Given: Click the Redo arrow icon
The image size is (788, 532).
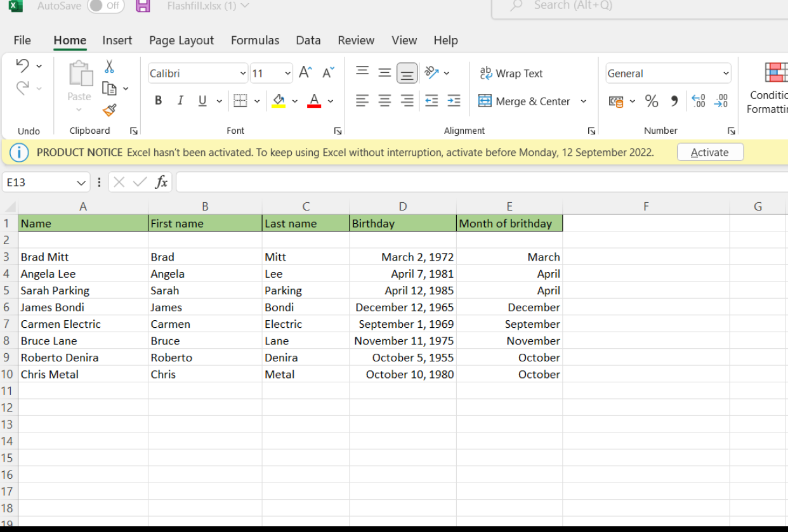Looking at the screenshot, I should click(22, 88).
